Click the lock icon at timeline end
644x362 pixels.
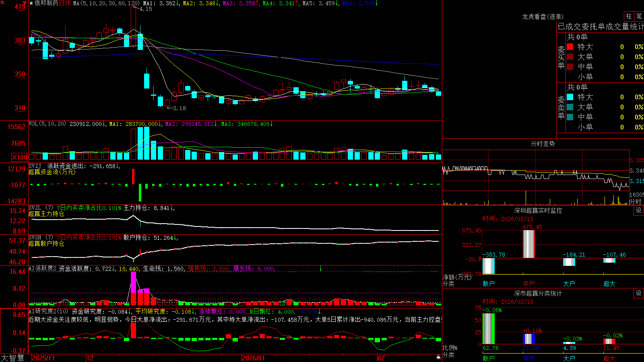point(439,357)
